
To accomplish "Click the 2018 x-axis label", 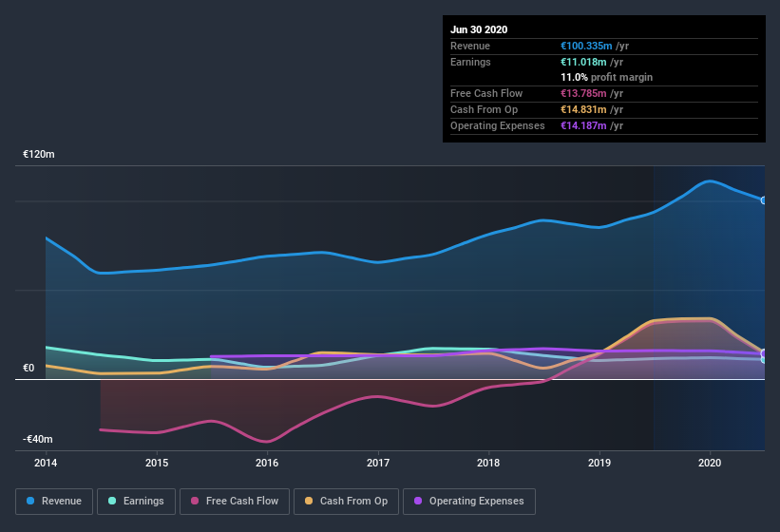I will click(x=488, y=463).
